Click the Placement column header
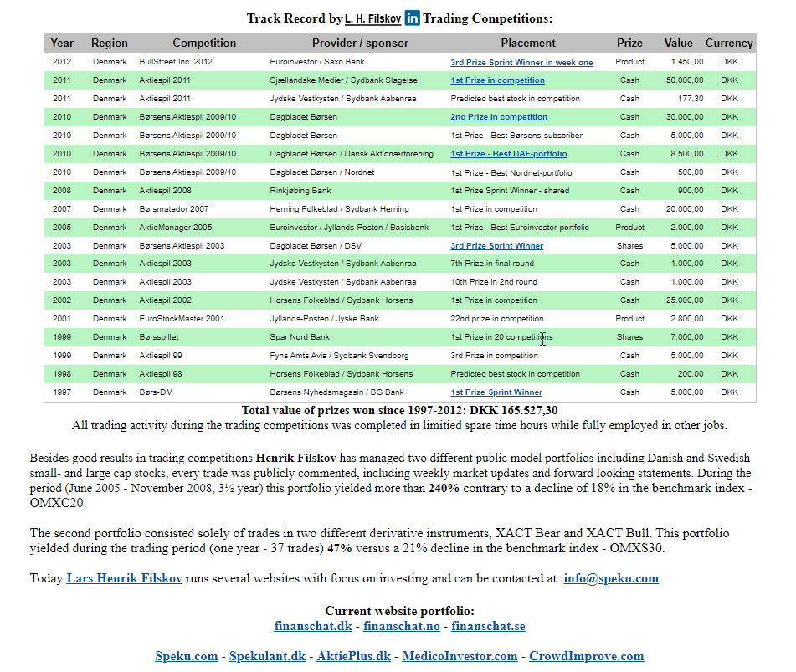796x672 pixels. click(x=528, y=44)
